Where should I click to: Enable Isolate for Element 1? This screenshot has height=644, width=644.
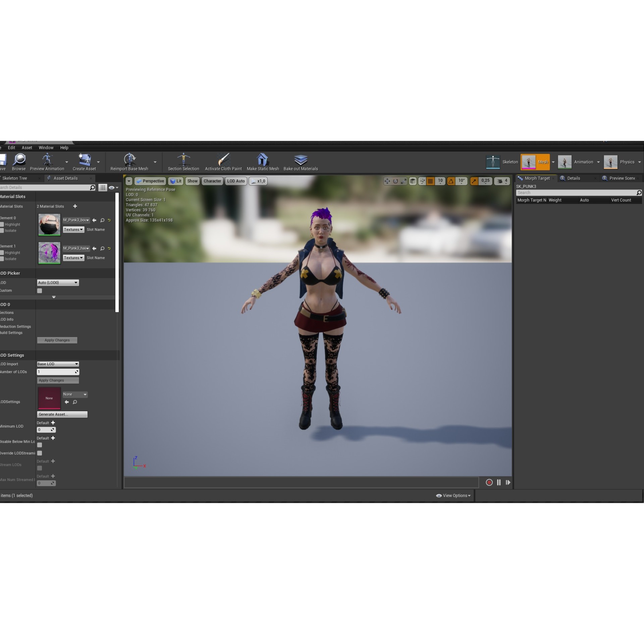[2, 259]
